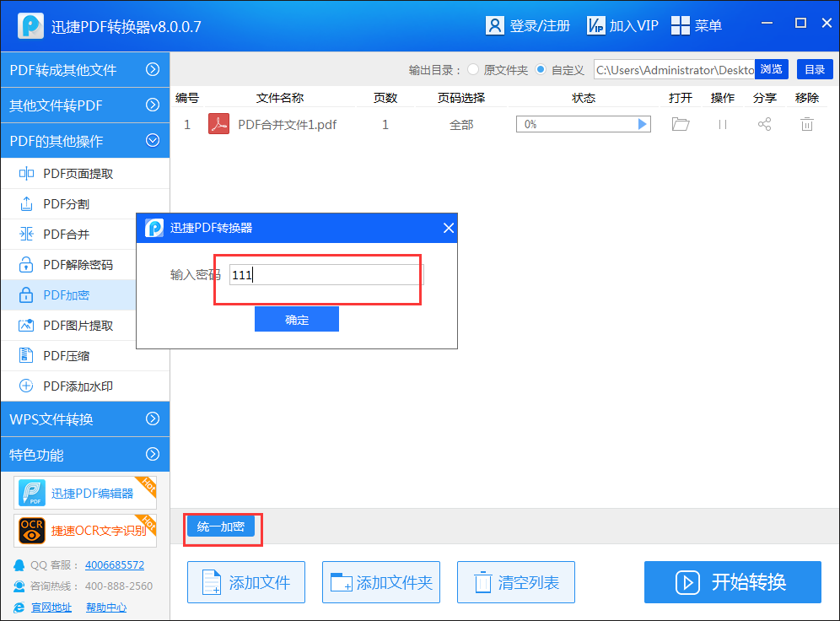Click the VIP badge icon
The width and height of the screenshot is (840, 621).
click(x=595, y=25)
